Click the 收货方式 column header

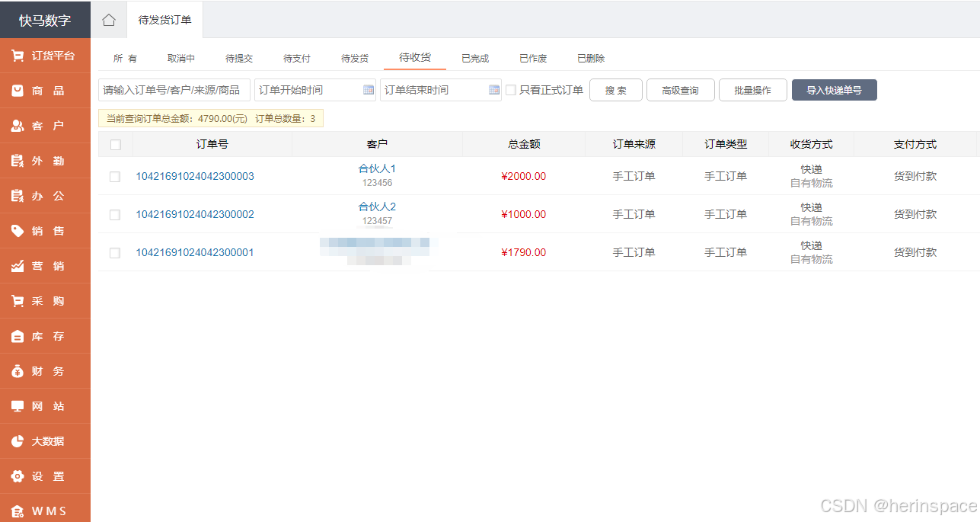[812, 144]
